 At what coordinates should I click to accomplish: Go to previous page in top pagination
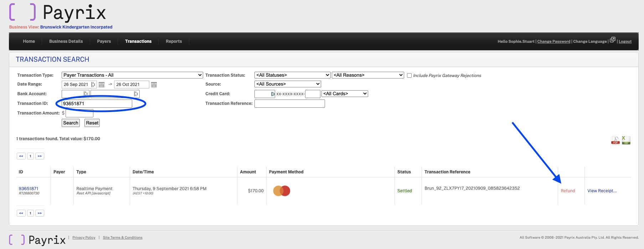point(21,156)
